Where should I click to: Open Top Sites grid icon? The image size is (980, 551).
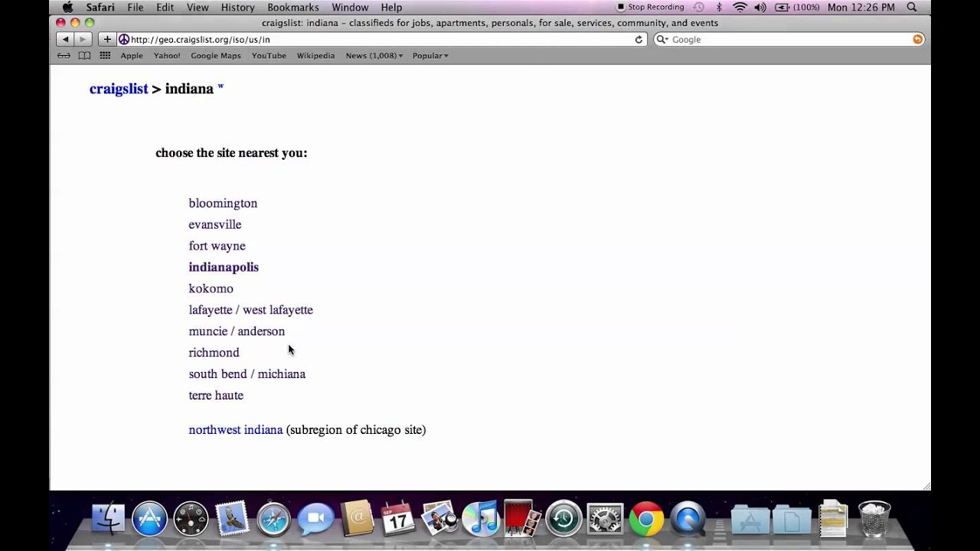click(105, 56)
